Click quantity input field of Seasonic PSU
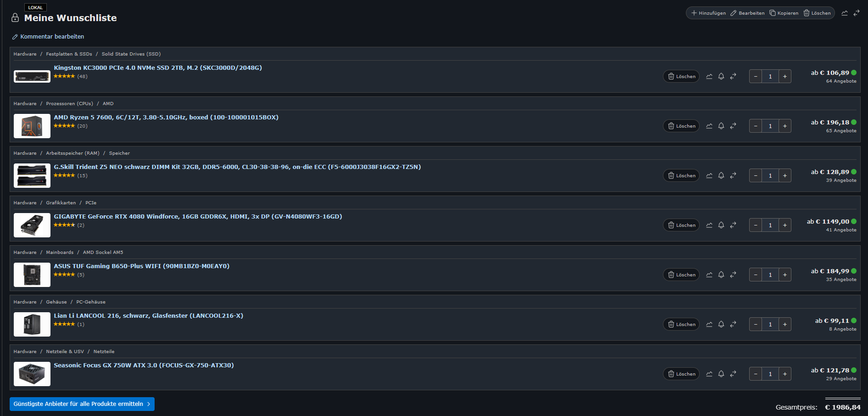 pyautogui.click(x=770, y=374)
